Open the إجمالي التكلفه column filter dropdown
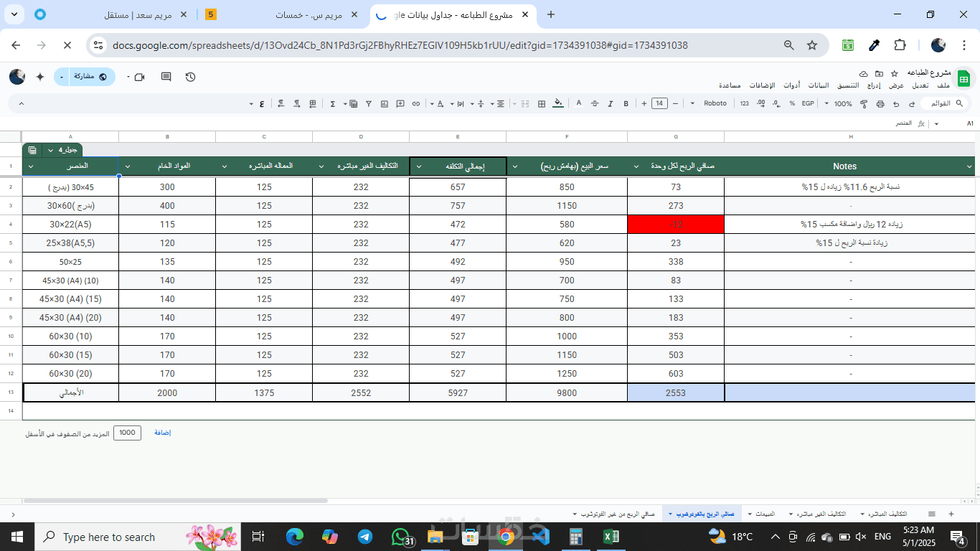 418,166
